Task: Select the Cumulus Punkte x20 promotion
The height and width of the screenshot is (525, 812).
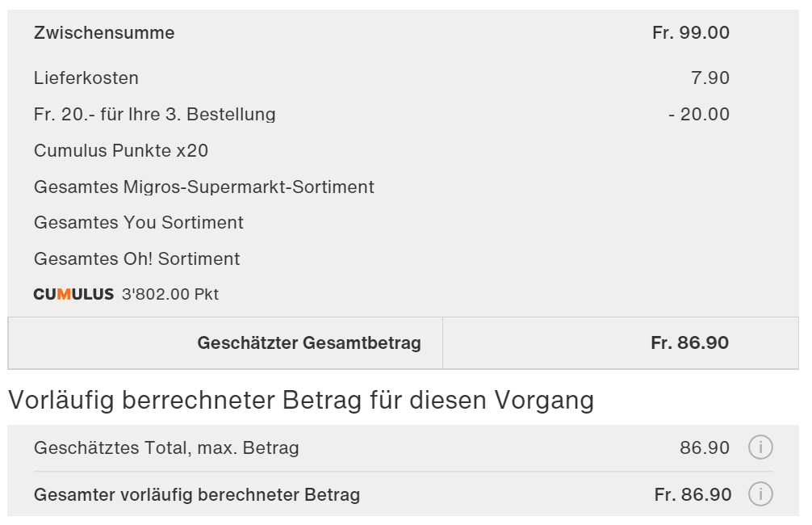Action: coord(121,151)
